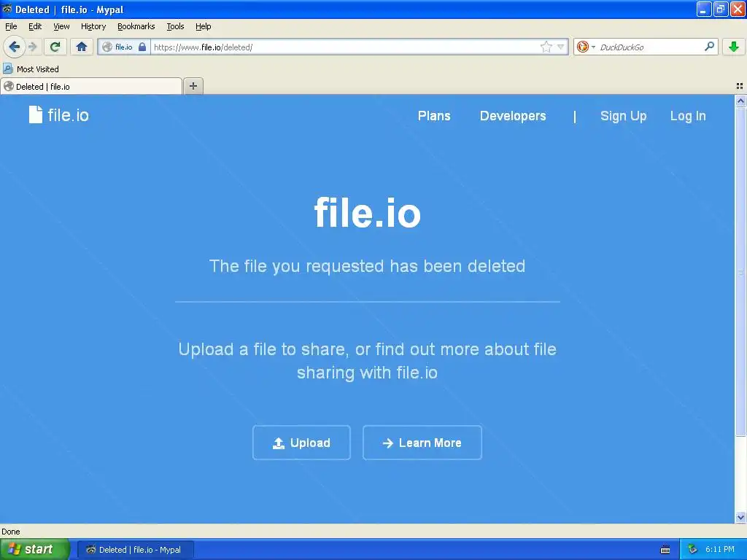Open the Plans page link
The image size is (747, 560).
tap(434, 116)
